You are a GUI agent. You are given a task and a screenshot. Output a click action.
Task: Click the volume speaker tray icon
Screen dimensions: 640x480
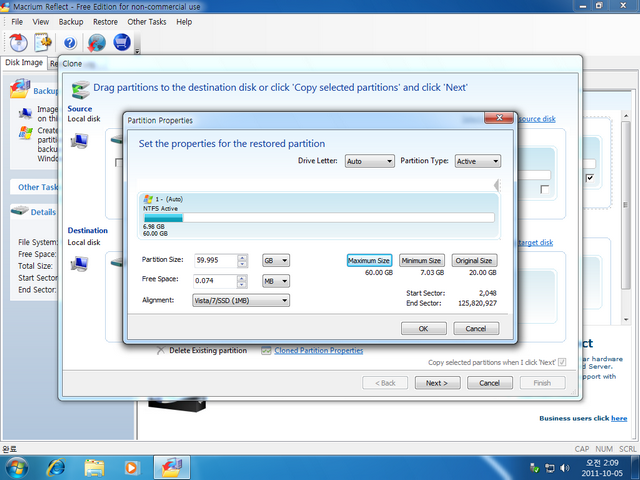coord(565,468)
